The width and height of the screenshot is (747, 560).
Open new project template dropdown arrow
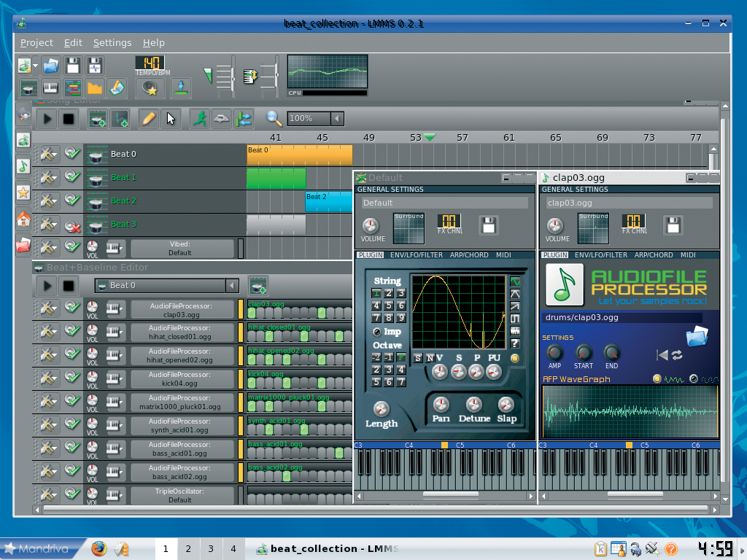point(36,66)
